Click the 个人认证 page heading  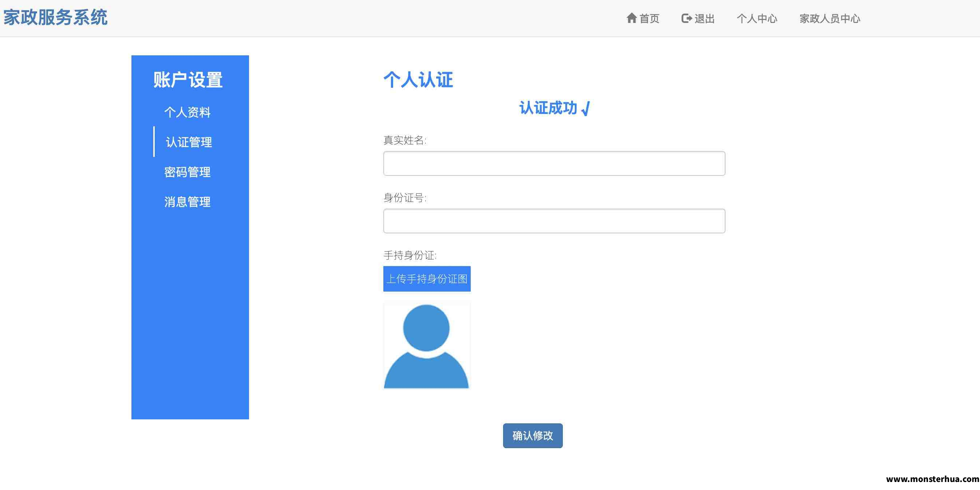click(x=418, y=80)
